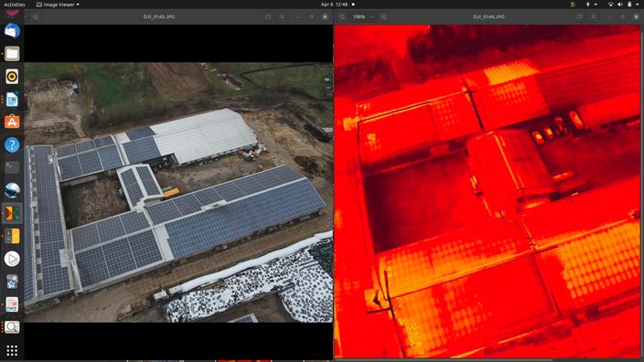Minimize the DJI_0143.JPG window
The width and height of the screenshot is (644, 362).
point(298,16)
